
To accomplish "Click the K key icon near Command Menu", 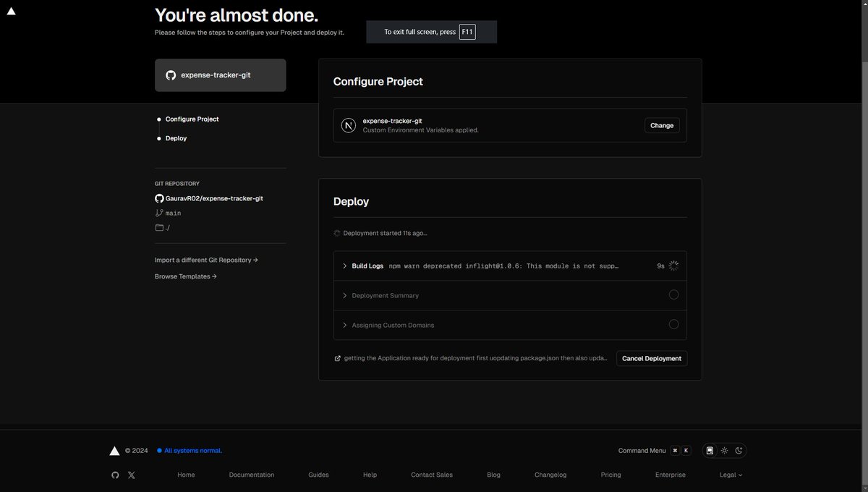I will tap(686, 451).
